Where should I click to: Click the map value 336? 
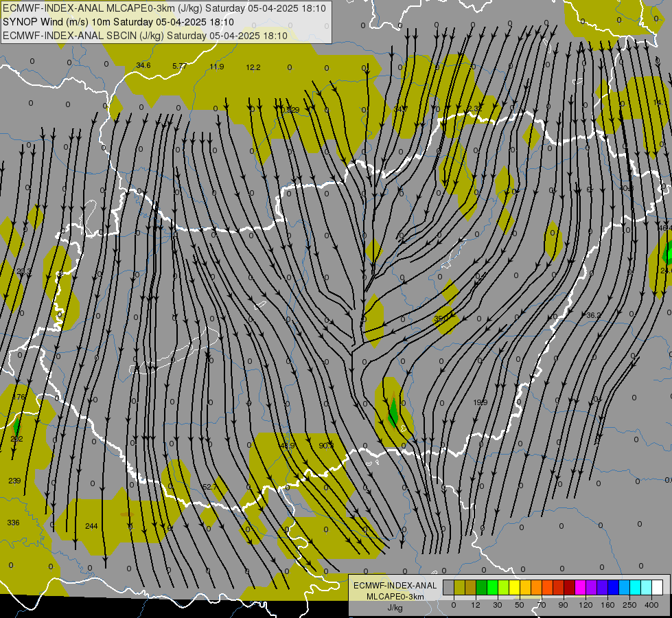13,523
